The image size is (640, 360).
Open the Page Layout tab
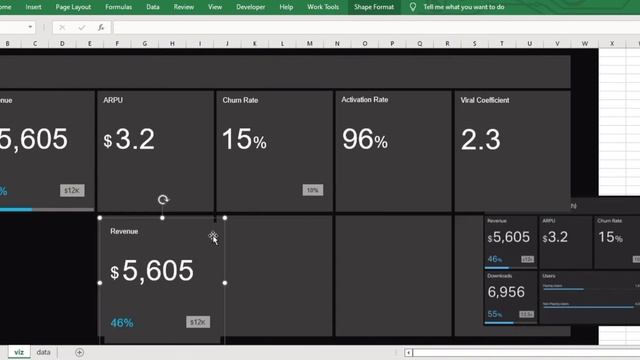click(73, 7)
